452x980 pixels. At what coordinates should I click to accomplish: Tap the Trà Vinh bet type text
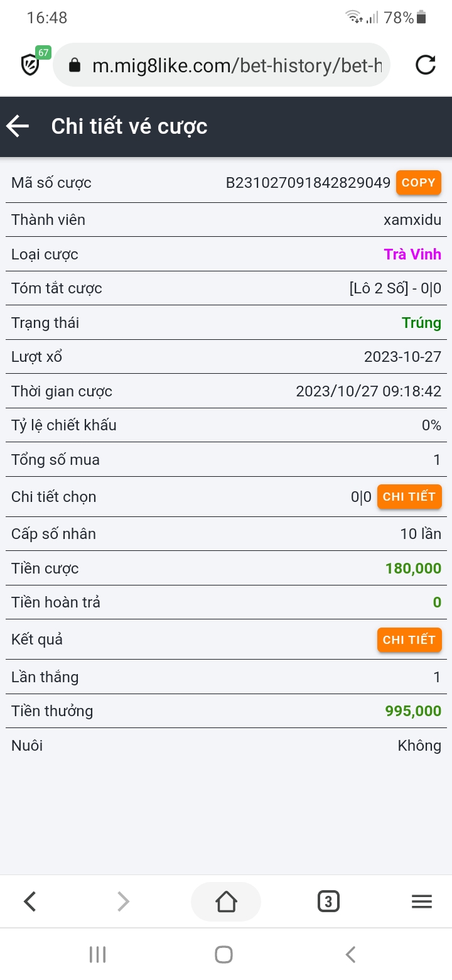[x=412, y=254]
